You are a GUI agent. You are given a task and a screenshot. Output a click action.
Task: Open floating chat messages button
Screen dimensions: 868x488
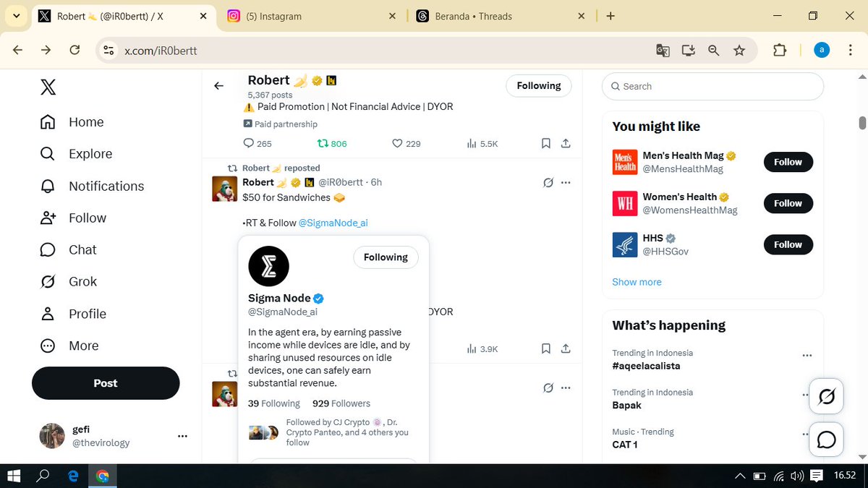pyautogui.click(x=826, y=440)
